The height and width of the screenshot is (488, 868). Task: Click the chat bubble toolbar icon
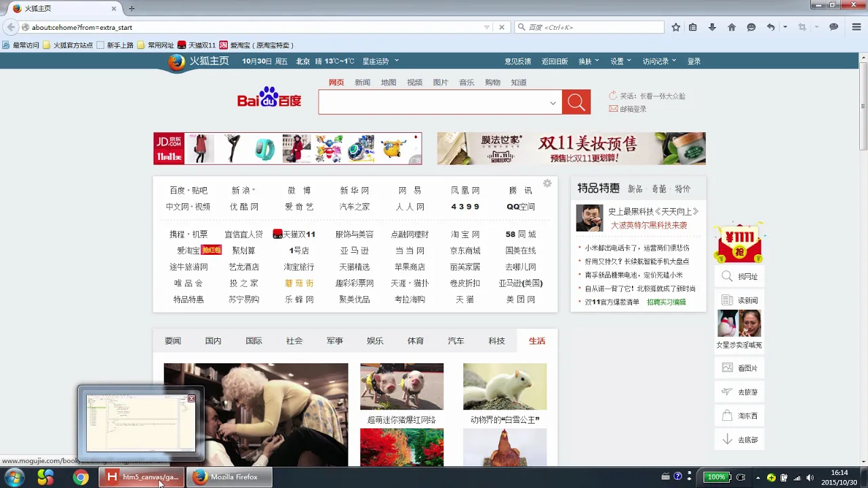pos(834,27)
